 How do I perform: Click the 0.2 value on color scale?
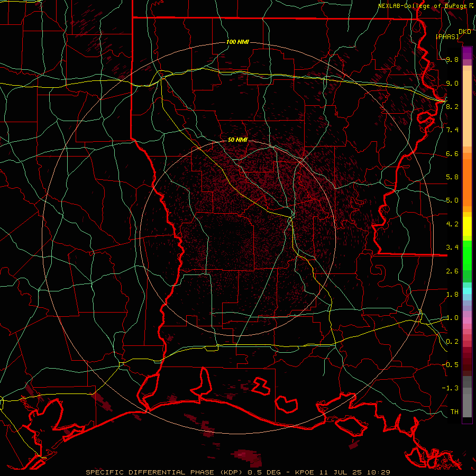coord(452,341)
